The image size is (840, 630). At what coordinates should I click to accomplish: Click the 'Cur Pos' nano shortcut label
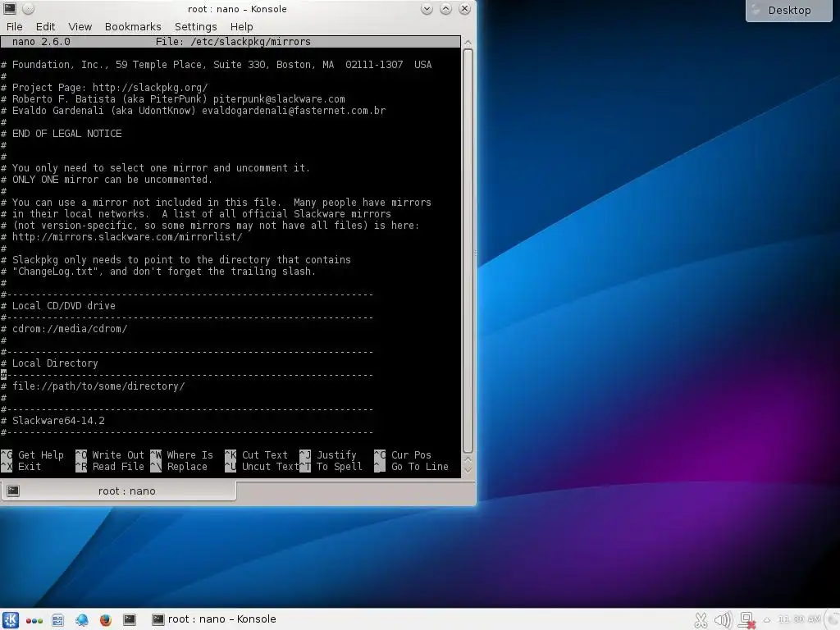click(x=411, y=454)
